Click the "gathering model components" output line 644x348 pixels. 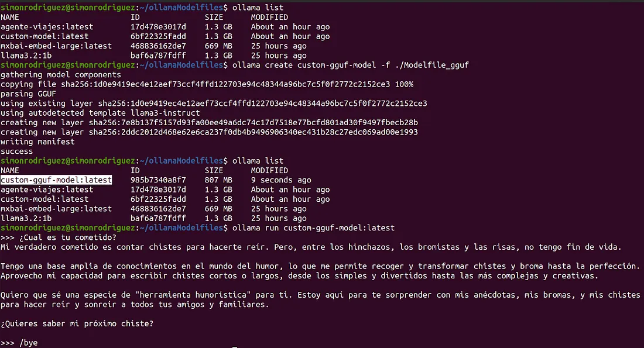click(x=61, y=75)
